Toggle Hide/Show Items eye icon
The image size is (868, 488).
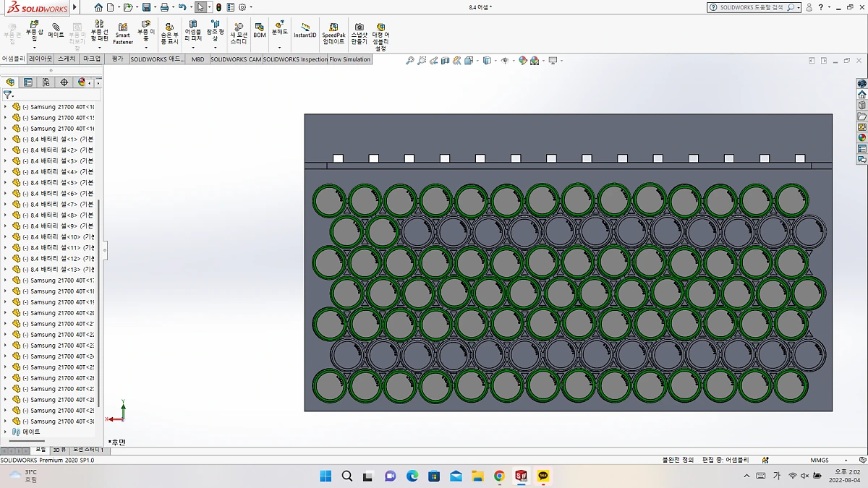[x=505, y=61]
